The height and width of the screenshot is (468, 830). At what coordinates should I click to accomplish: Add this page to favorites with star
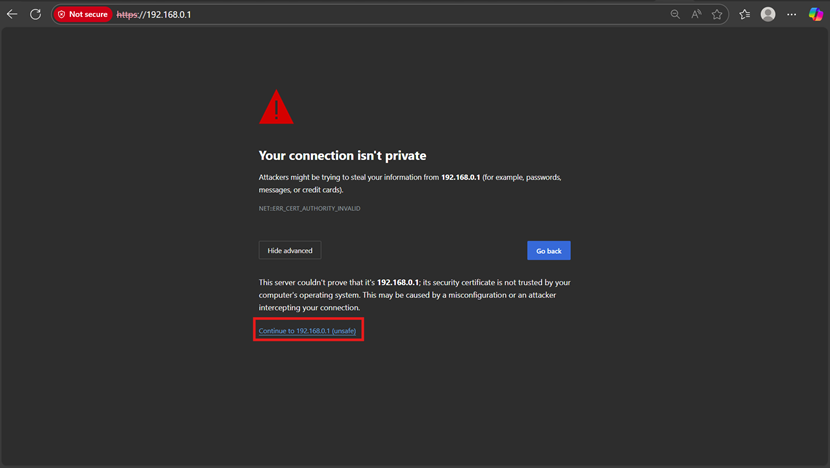717,15
